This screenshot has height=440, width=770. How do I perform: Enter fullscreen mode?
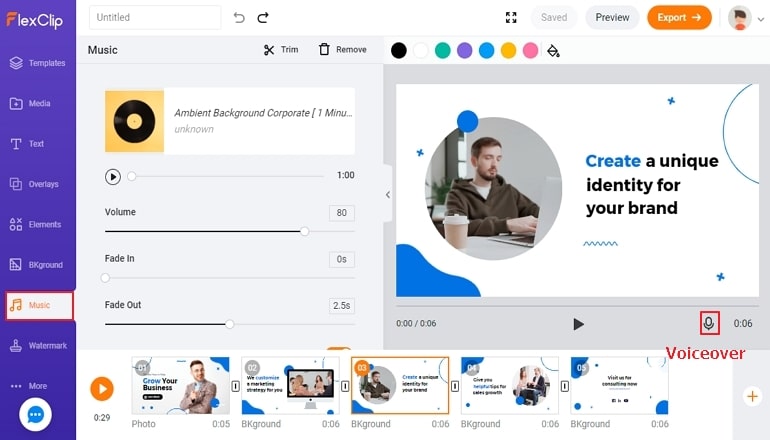pos(511,18)
